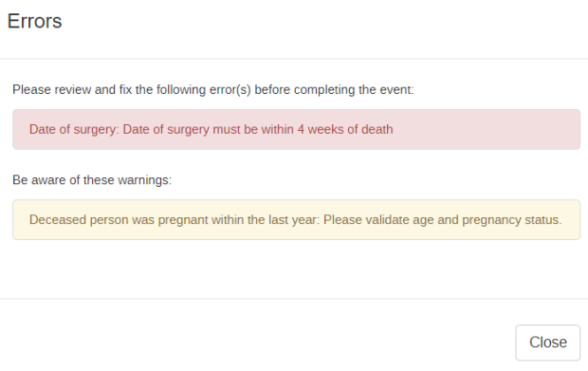Click the 'Be aware of these warnings' label
The image size is (588, 371).
92,180
